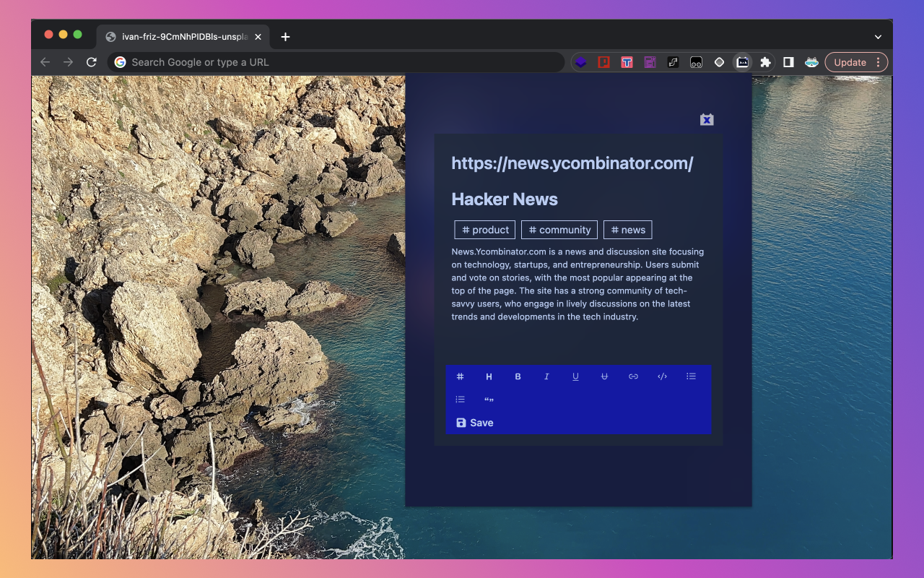Viewport: 924px width, 578px height.
Task: Go back to the previous page
Action: [x=45, y=62]
